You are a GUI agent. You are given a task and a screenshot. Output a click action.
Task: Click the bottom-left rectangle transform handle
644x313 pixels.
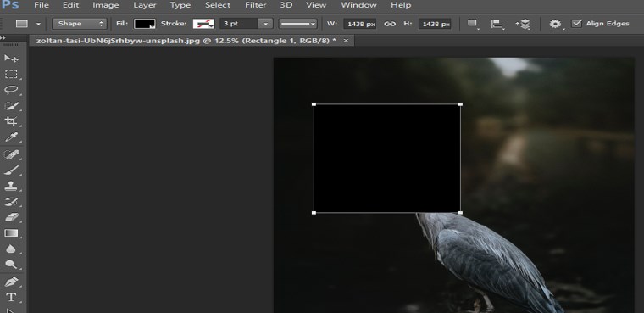click(314, 213)
